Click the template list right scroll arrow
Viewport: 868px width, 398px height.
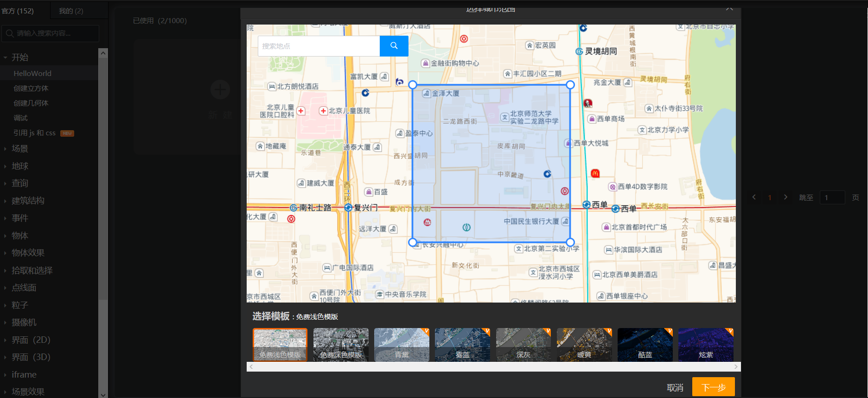(736, 366)
